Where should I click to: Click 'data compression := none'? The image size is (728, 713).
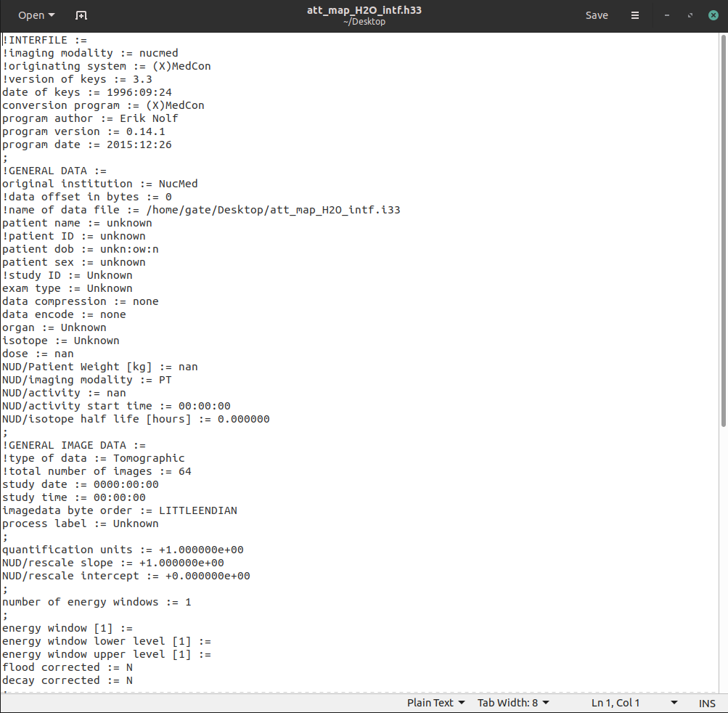(81, 301)
